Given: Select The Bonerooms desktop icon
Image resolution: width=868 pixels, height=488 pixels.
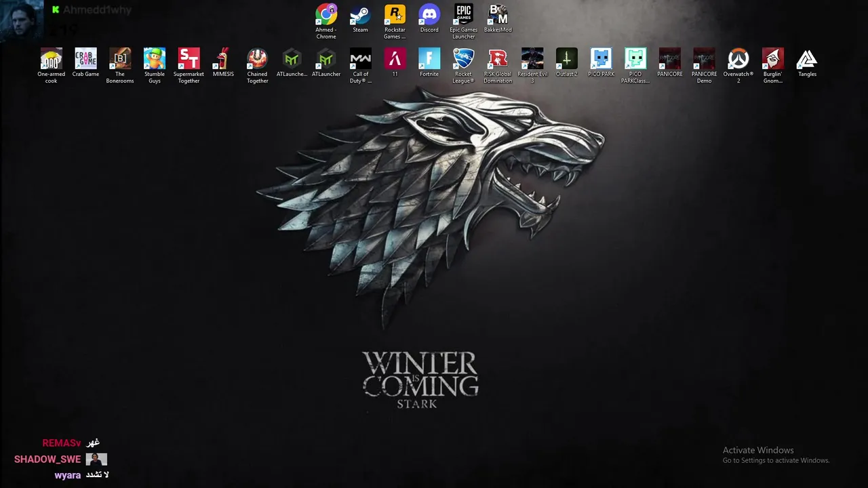Looking at the screenshot, I should [x=120, y=66].
